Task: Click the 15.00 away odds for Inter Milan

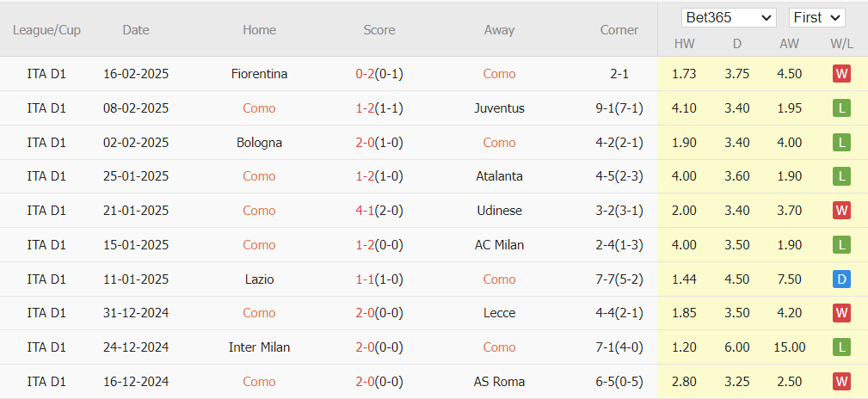Action: [790, 347]
